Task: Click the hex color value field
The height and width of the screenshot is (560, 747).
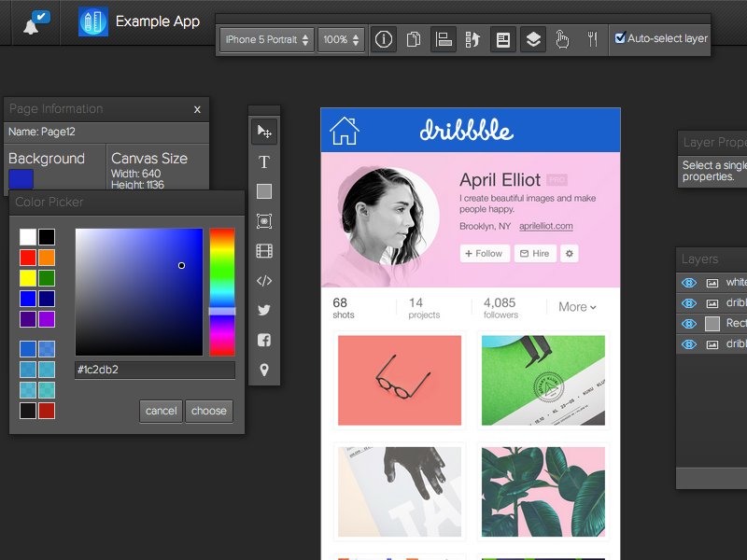Action: pos(154,371)
